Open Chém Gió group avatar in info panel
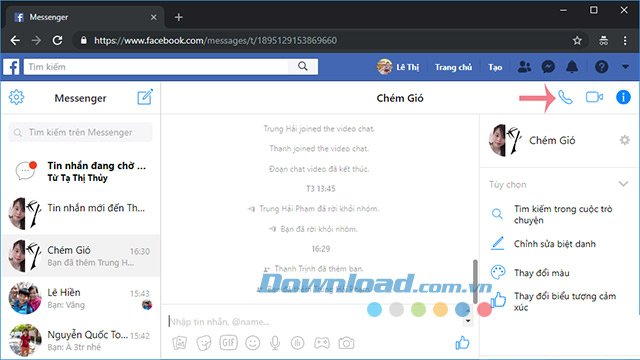Viewport: 640px width, 360px height. pyautogui.click(x=505, y=140)
